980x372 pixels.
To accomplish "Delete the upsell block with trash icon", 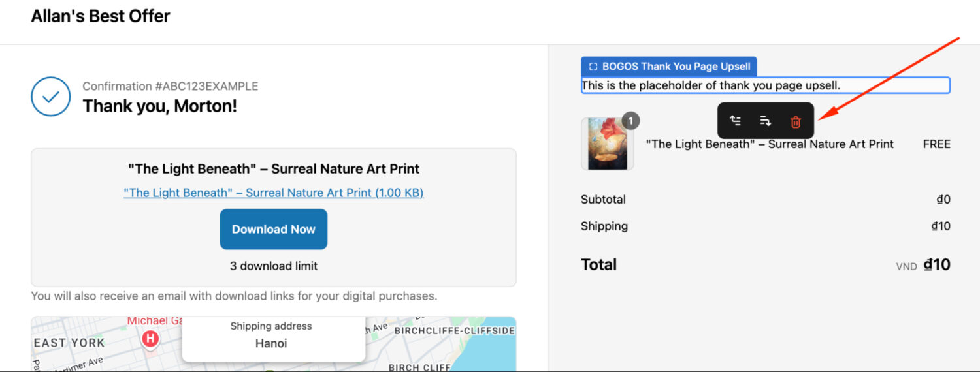I will [x=795, y=121].
